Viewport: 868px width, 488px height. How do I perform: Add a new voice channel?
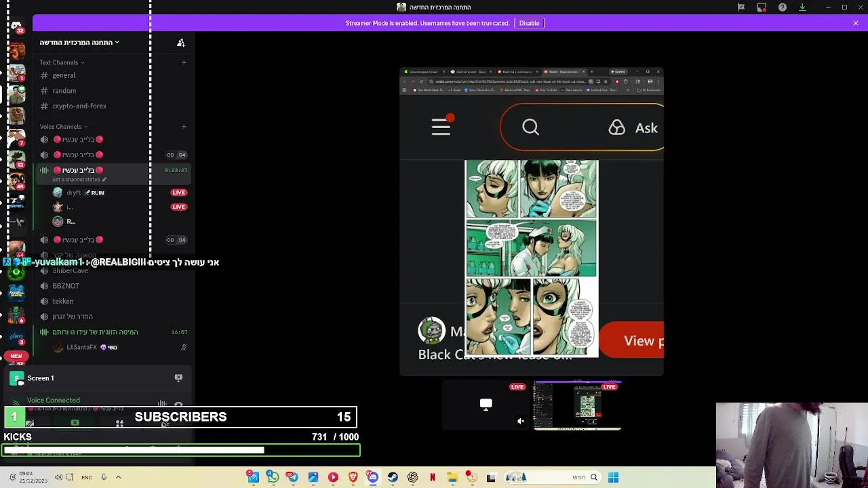click(x=184, y=127)
